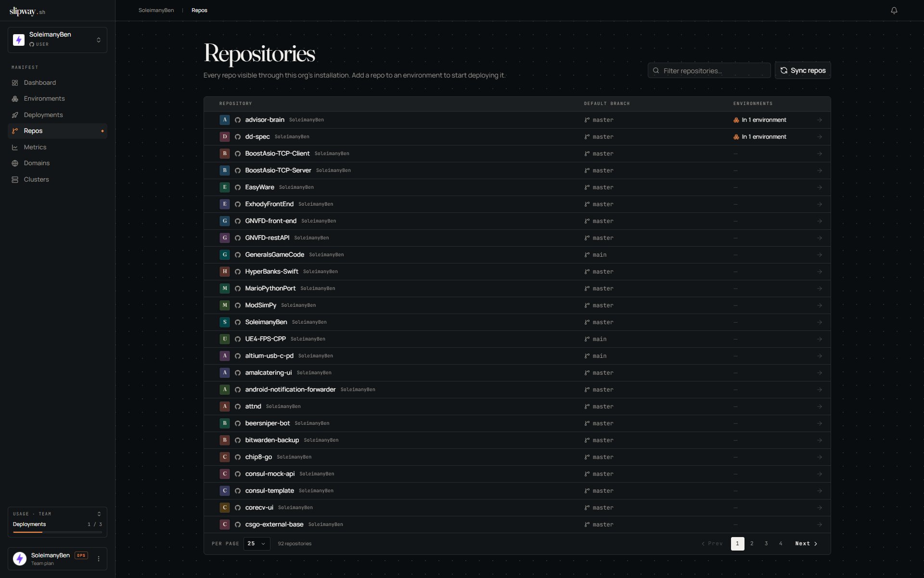Click the S avatar for SoleimanyBen repo
924x578 pixels.
(x=224, y=322)
